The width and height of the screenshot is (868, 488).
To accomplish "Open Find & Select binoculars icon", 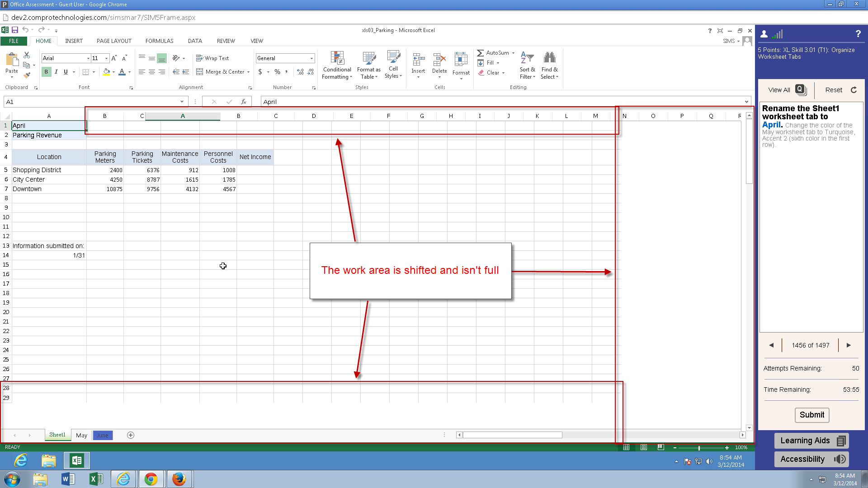I will pyautogui.click(x=549, y=58).
